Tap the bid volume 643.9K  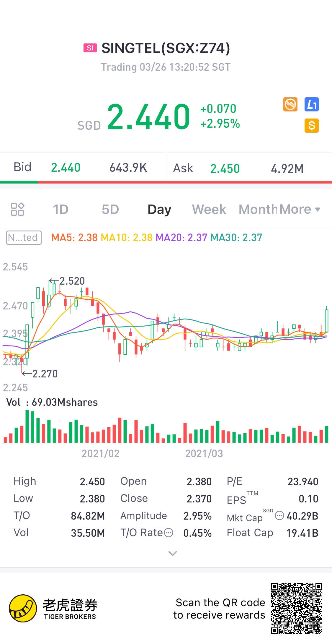(x=128, y=168)
